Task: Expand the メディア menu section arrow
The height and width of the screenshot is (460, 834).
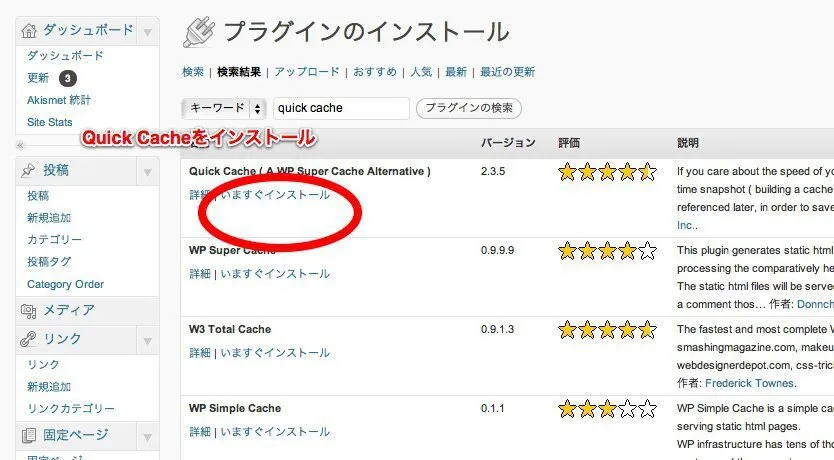Action: pos(148,310)
